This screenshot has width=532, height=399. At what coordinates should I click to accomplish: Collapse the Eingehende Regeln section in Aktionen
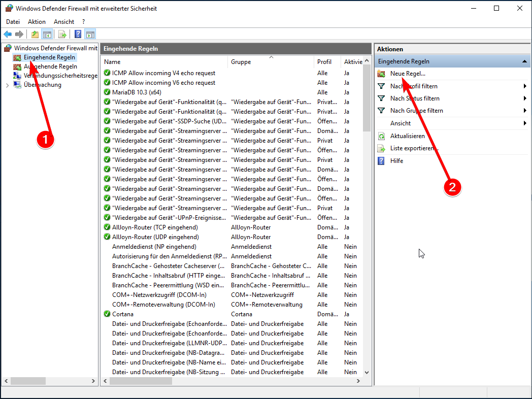point(524,61)
